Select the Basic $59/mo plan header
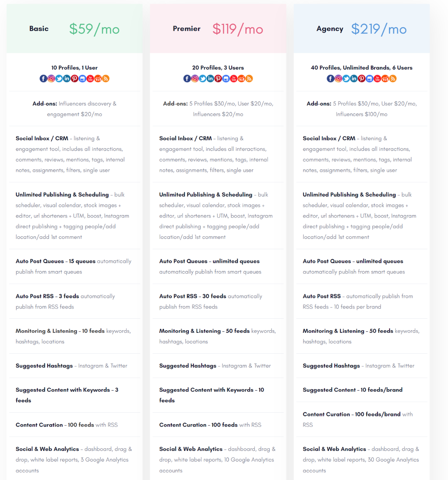This screenshot has width=448, height=480. (x=74, y=29)
